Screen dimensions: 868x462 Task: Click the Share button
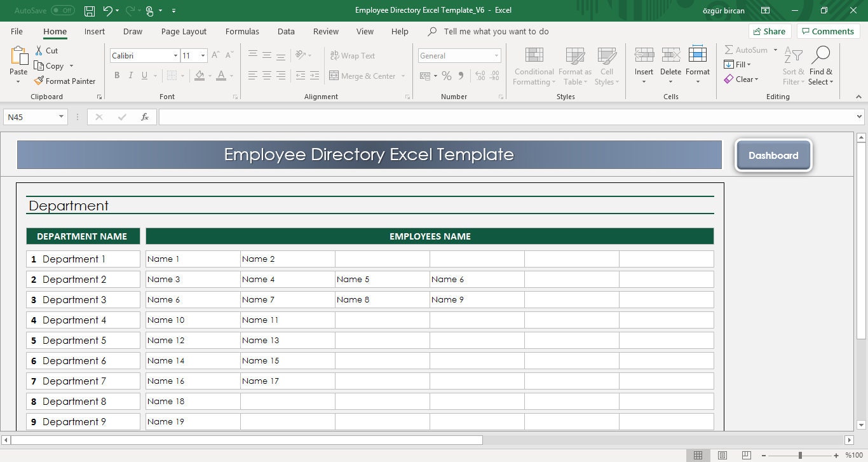coord(770,31)
